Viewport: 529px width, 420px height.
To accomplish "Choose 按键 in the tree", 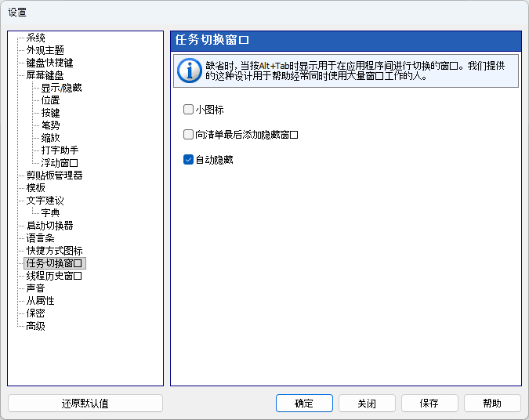I will pyautogui.click(x=51, y=113).
